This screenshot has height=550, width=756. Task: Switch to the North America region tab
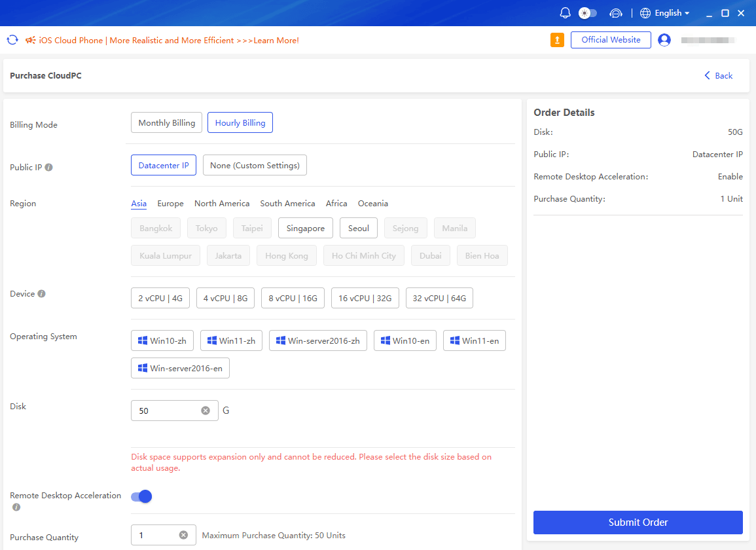point(222,204)
